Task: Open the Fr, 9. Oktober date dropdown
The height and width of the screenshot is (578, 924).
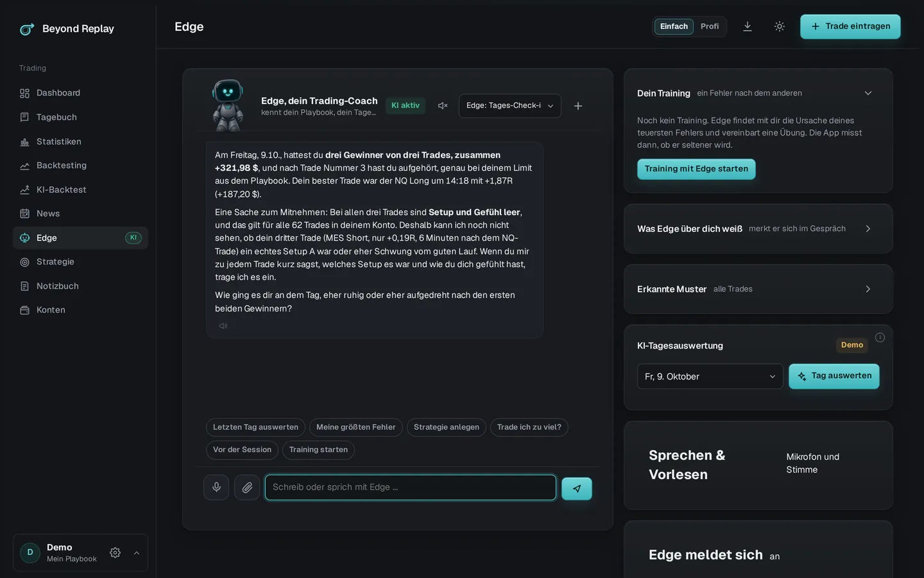Action: tap(710, 376)
